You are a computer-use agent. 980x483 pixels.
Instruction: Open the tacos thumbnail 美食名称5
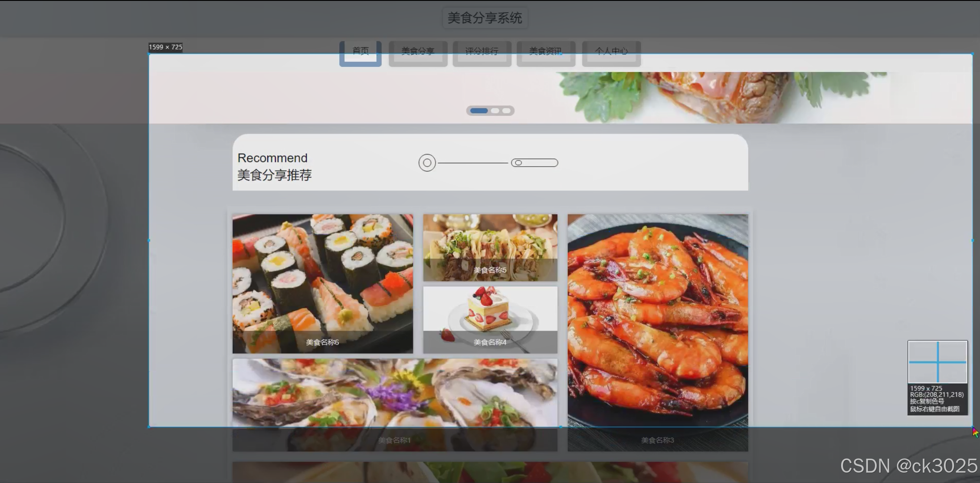(x=490, y=247)
